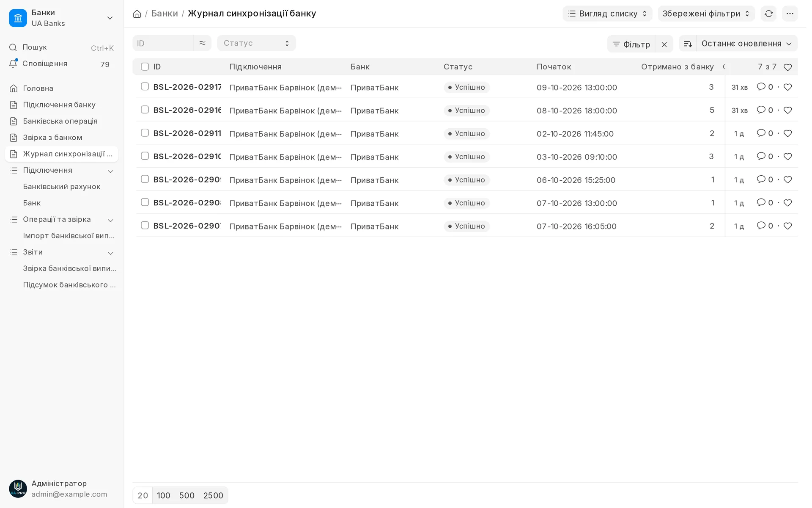Expand Збережені фільтри dropdown
The width and height of the screenshot is (812, 508).
pos(706,14)
